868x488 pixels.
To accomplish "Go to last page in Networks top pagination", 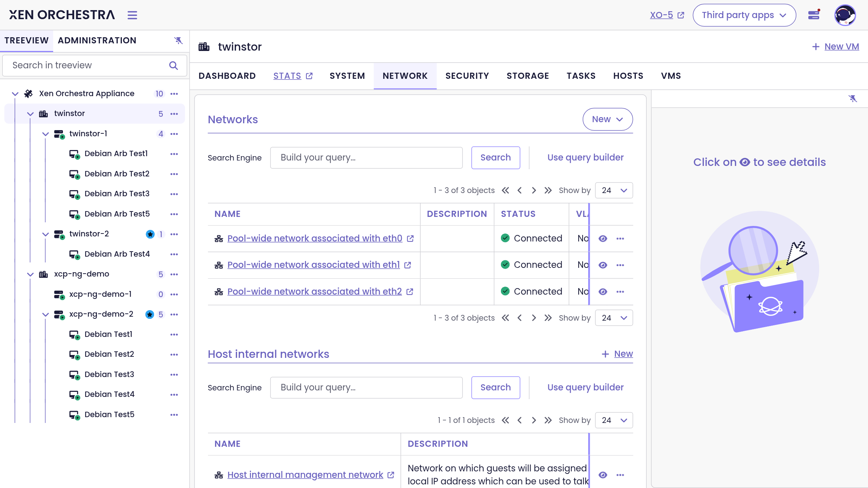I will pos(548,191).
